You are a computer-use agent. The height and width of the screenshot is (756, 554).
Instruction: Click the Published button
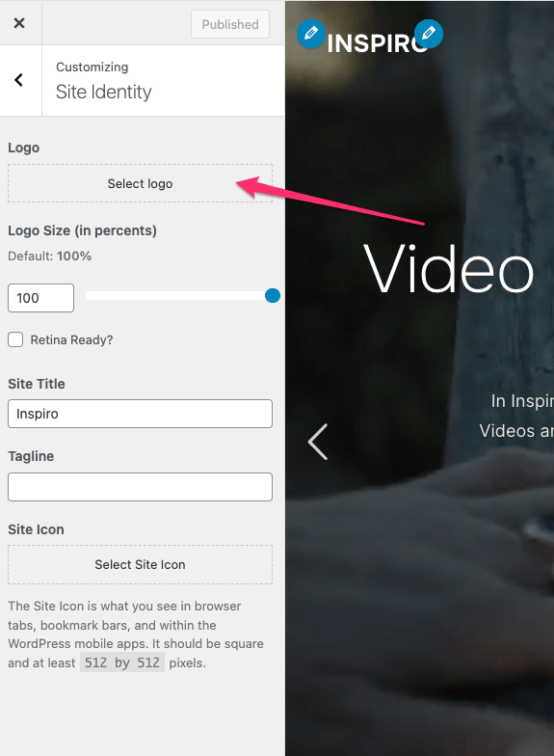tap(229, 24)
